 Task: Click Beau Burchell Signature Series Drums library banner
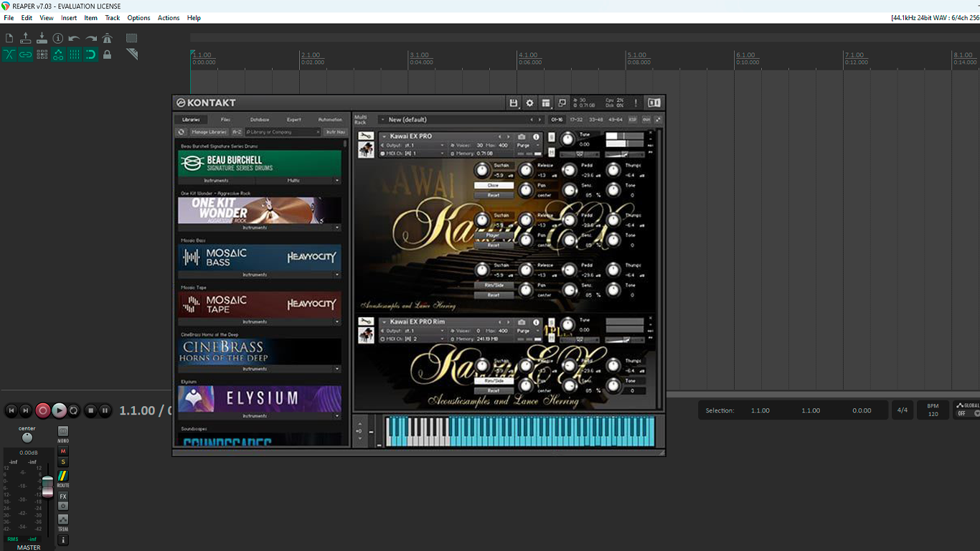click(x=260, y=164)
